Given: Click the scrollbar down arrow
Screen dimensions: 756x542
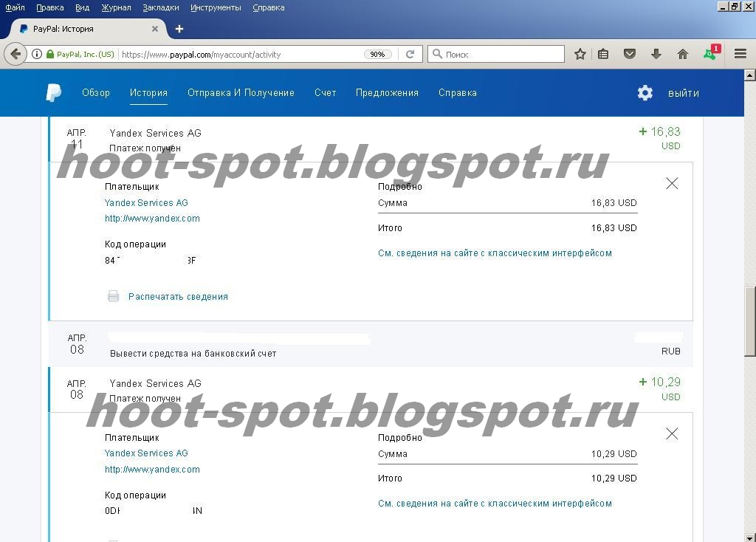Looking at the screenshot, I should point(750,537).
